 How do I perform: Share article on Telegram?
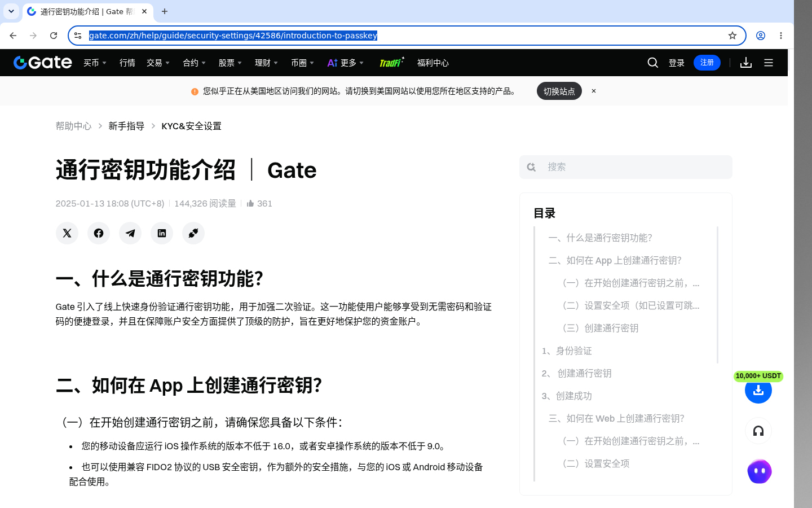coord(130,233)
